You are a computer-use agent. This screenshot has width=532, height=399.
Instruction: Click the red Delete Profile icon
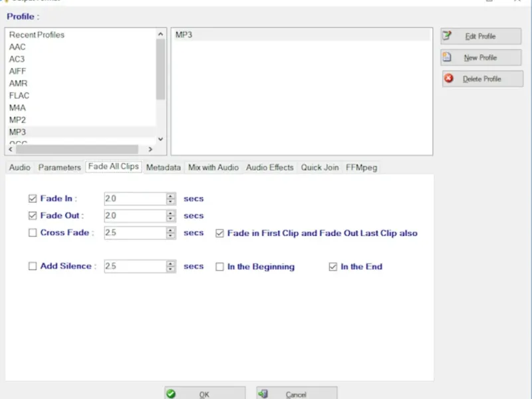point(448,78)
